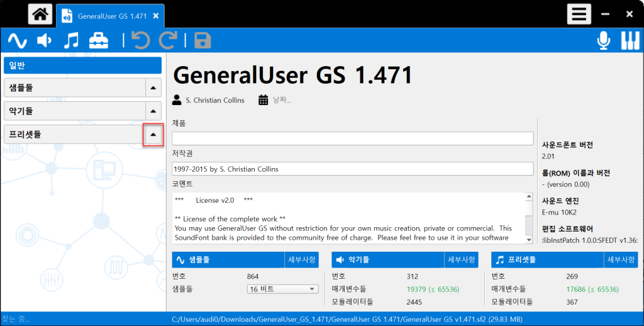644x326 pixels.
Task: Open 세부사항 details for 악기들
Action: (x=461, y=260)
